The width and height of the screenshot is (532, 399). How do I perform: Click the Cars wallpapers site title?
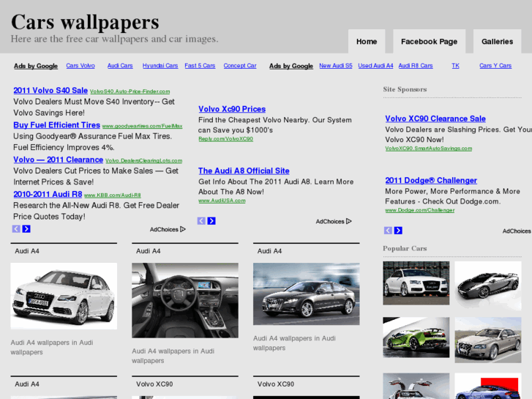click(85, 23)
